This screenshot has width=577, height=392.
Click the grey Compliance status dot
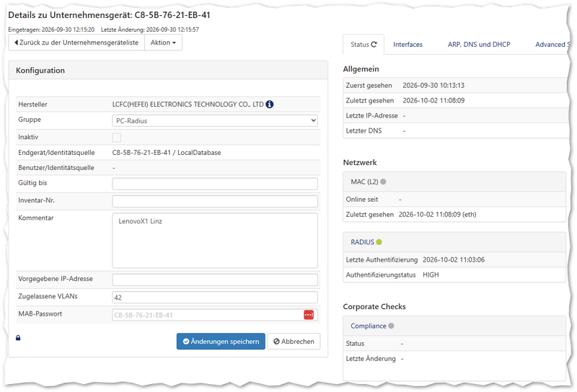391,326
